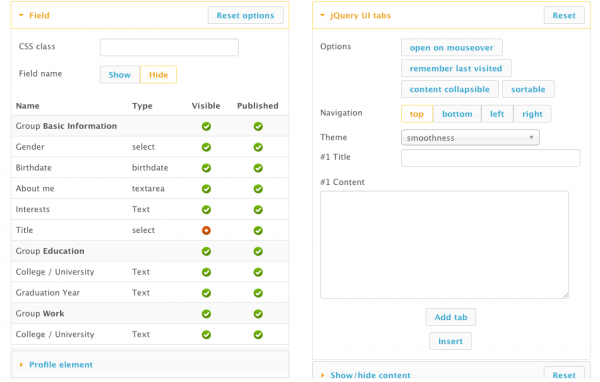Toggle Published status of About me field
Screen dimensions: 600x382
click(258, 189)
